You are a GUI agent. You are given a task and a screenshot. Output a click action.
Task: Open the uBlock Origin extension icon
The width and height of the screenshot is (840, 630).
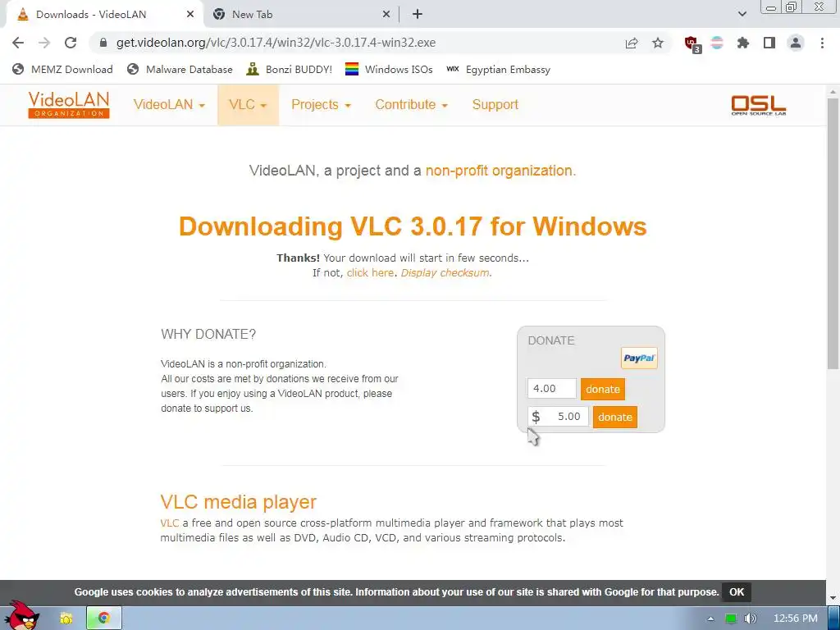point(692,43)
